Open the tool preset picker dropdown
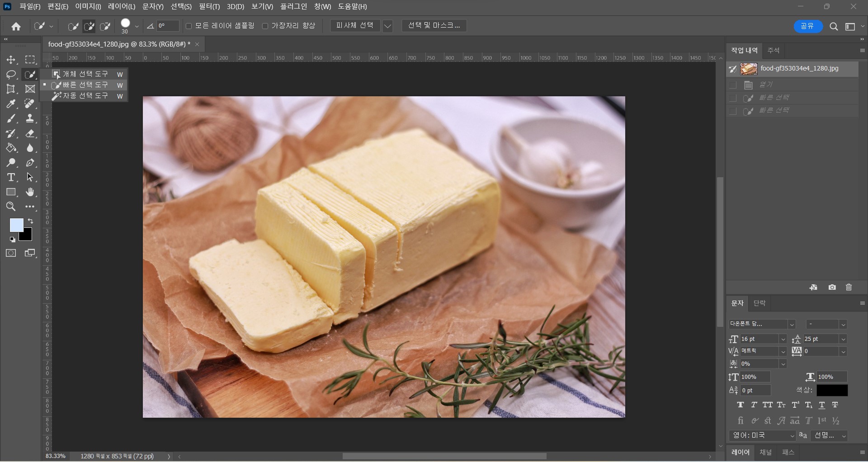The image size is (868, 462). click(51, 26)
